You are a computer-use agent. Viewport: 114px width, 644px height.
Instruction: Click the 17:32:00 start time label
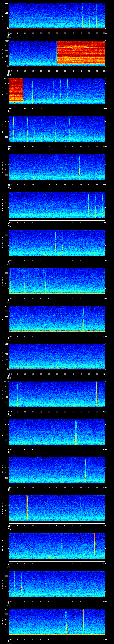coord(9,71)
